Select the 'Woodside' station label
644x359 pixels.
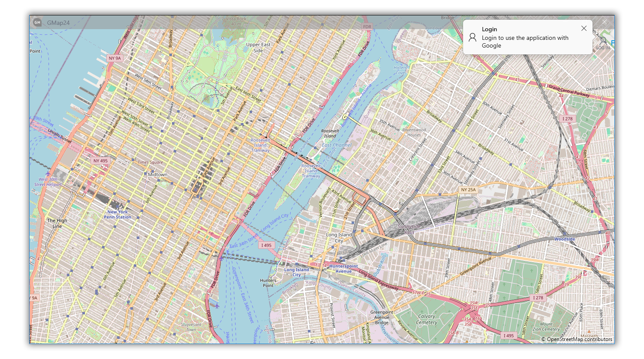pos(565,239)
